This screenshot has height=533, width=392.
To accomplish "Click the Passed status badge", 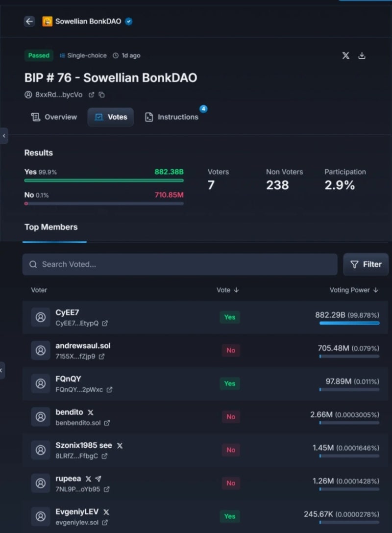I will (39, 55).
